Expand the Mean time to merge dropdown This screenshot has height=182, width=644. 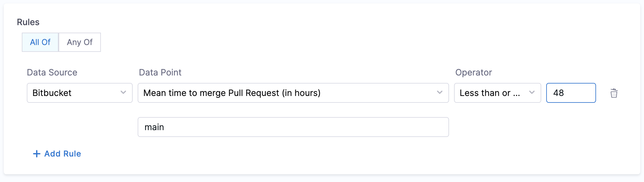click(x=293, y=93)
